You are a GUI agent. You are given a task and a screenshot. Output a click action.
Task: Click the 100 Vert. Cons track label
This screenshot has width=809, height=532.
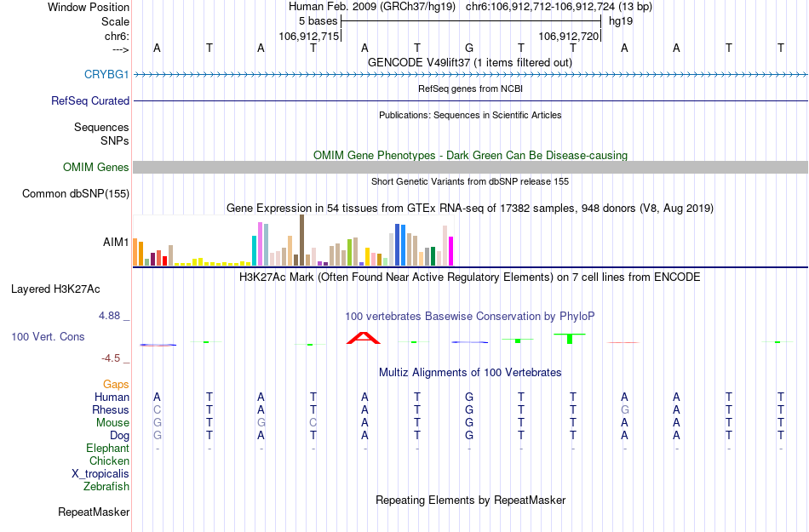pos(48,336)
